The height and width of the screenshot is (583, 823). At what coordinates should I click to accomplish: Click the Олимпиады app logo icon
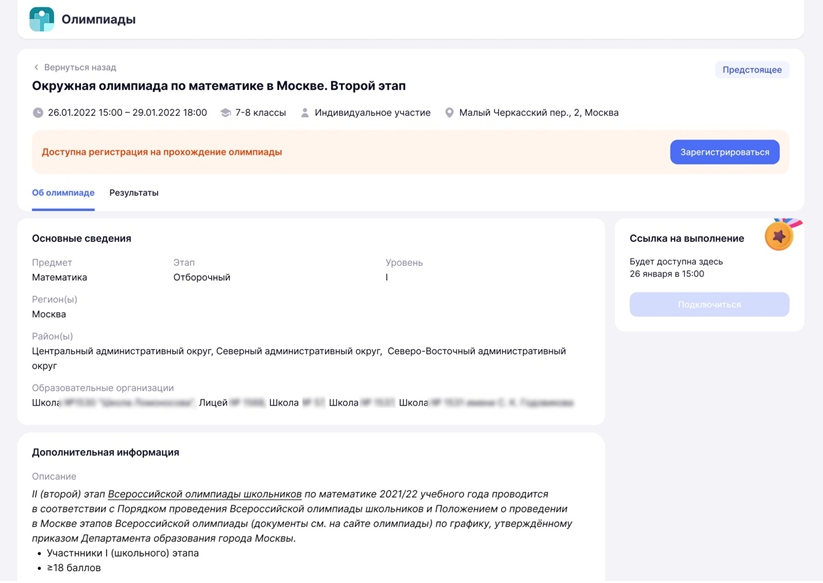click(41, 19)
